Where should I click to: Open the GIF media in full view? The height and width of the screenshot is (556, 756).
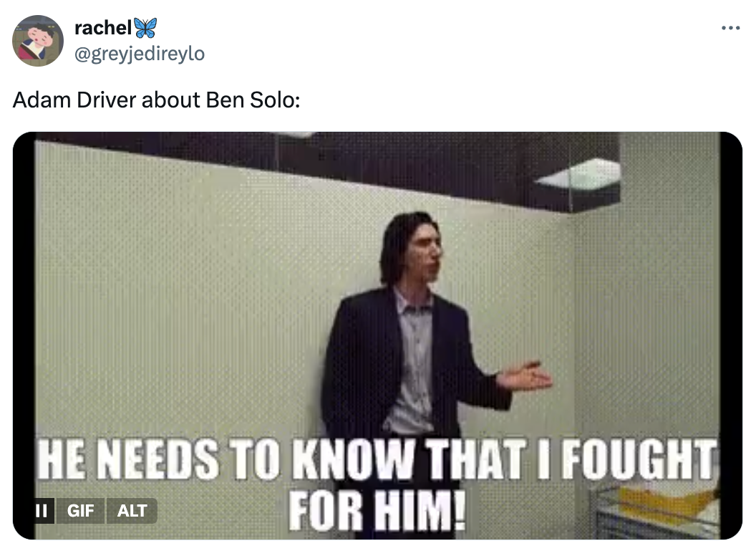[x=377, y=335]
